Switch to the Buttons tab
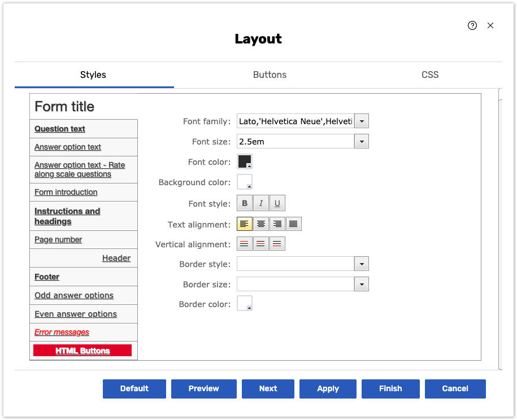The height and width of the screenshot is (420, 517). [x=270, y=75]
